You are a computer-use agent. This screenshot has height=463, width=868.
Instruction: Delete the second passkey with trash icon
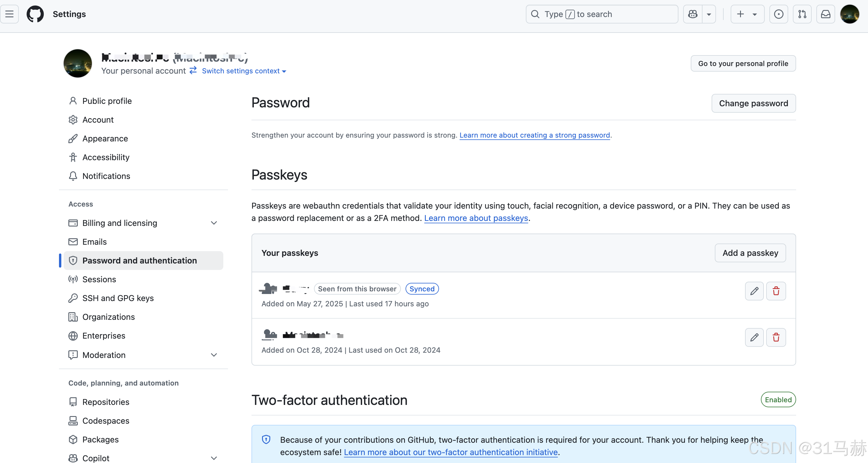(x=776, y=337)
